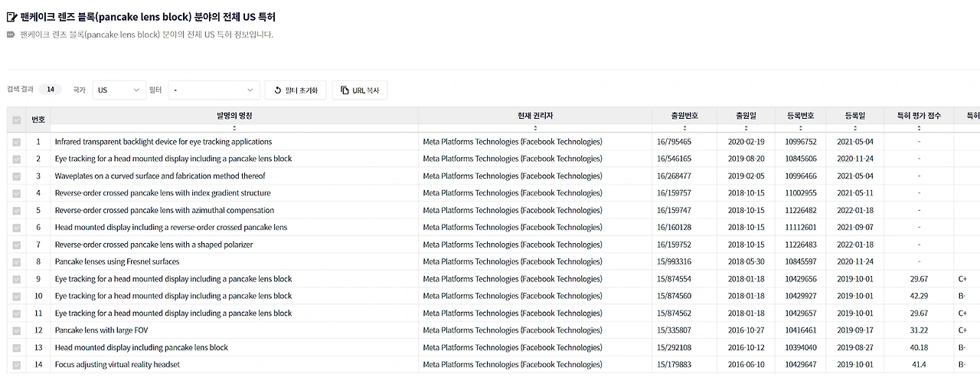
Task: Sort by 등록일 column arrows
Action: [x=855, y=128]
